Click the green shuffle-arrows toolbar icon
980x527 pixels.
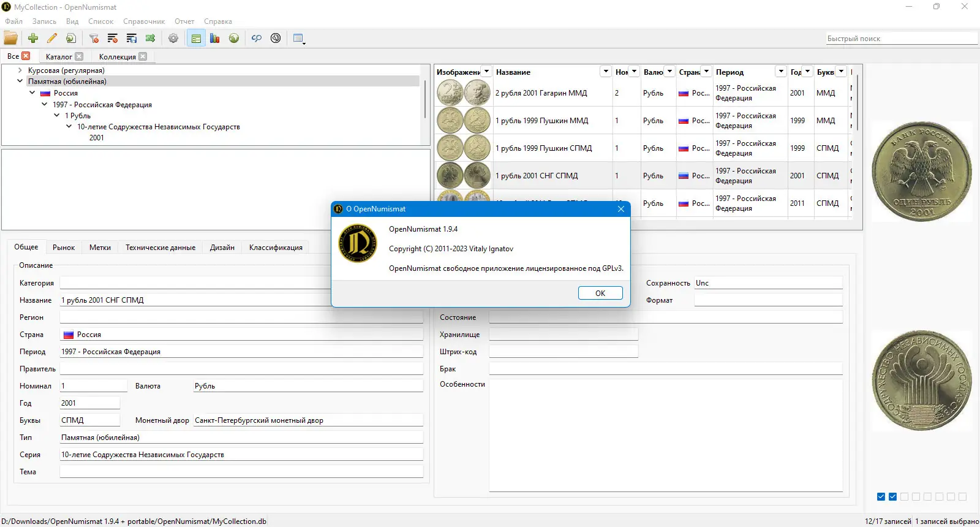click(x=150, y=38)
